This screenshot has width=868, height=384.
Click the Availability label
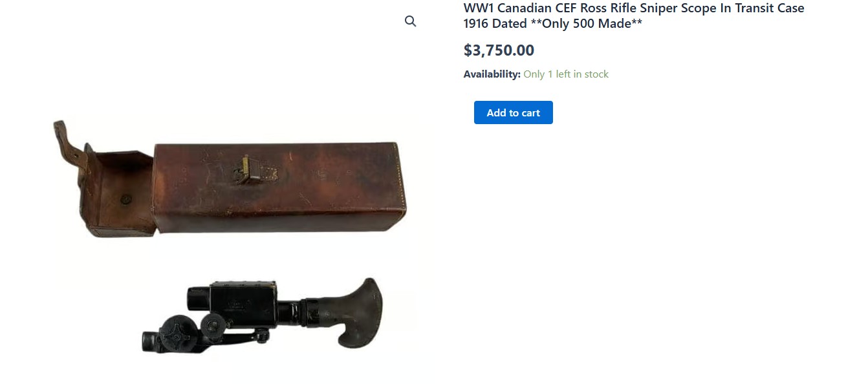pyautogui.click(x=492, y=74)
